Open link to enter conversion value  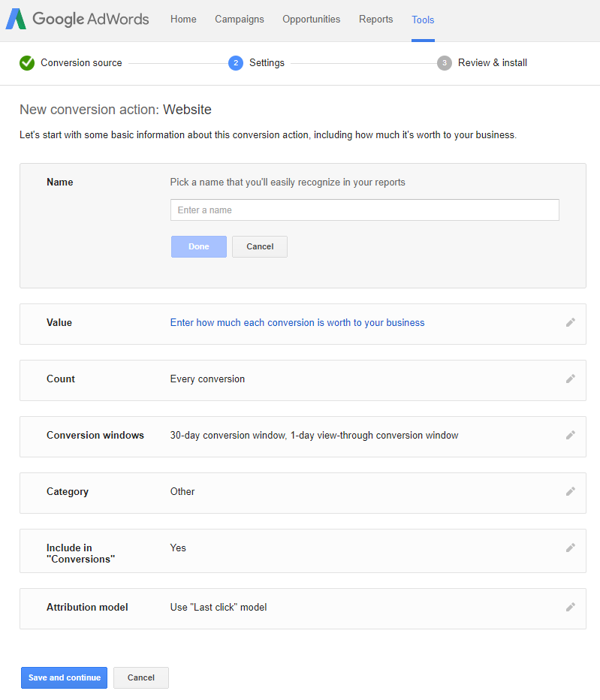pyautogui.click(x=297, y=323)
